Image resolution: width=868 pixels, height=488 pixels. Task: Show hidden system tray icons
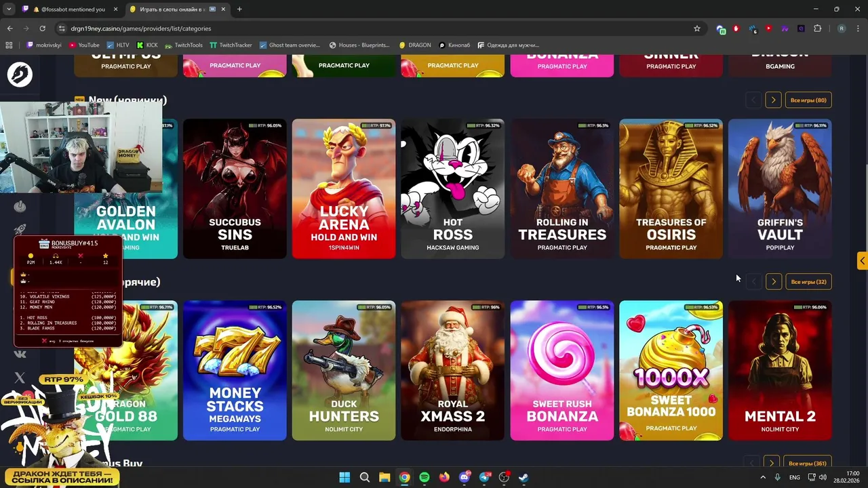coord(763,478)
